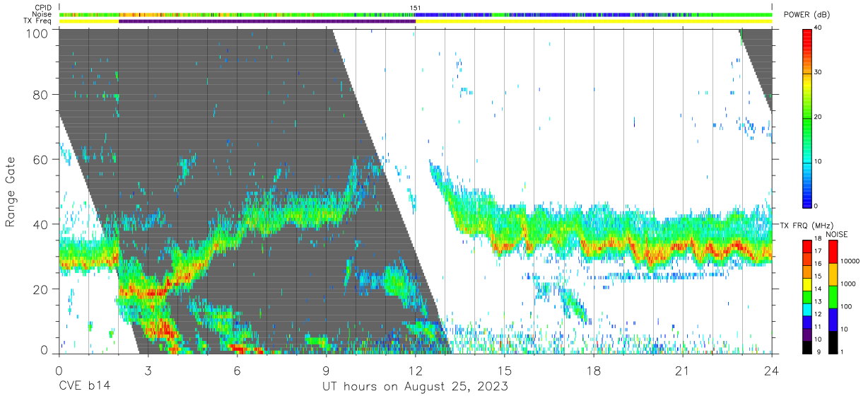Click the UT hour 3 tick label

click(148, 370)
